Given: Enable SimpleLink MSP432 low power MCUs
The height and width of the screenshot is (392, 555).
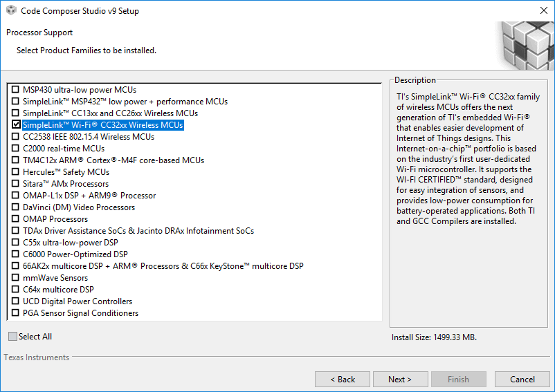Looking at the screenshot, I should 15,101.
